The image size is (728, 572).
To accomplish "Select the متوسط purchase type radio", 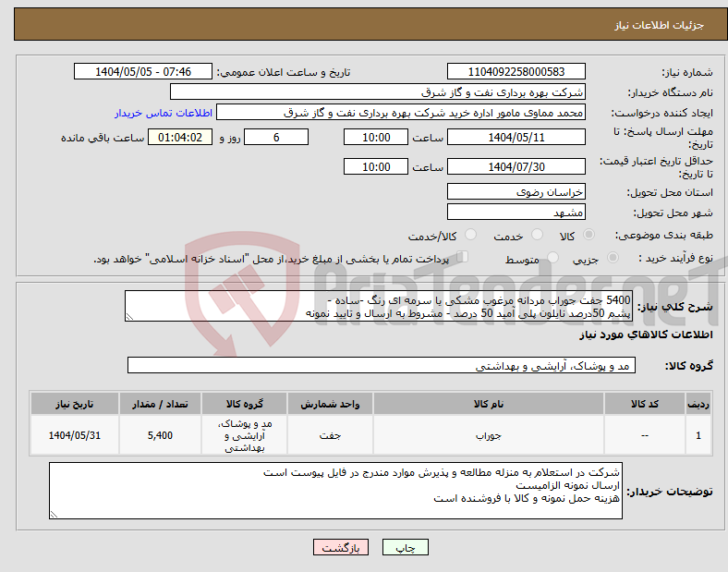I will pos(553,258).
